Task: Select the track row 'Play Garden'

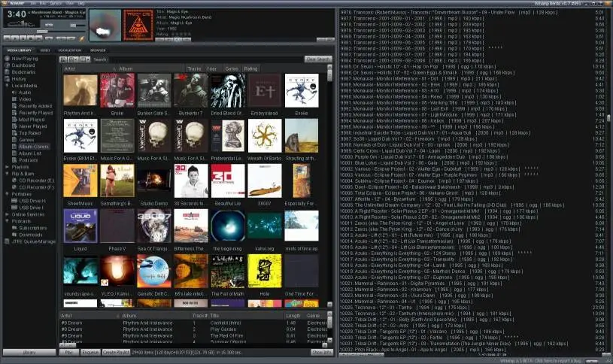Action: click(x=193, y=329)
